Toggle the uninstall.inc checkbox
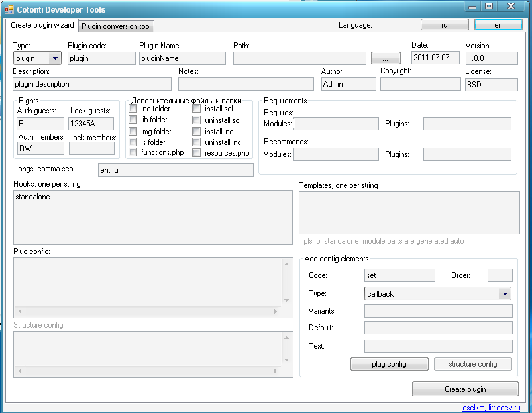The height and width of the screenshot is (413, 532). (197, 142)
